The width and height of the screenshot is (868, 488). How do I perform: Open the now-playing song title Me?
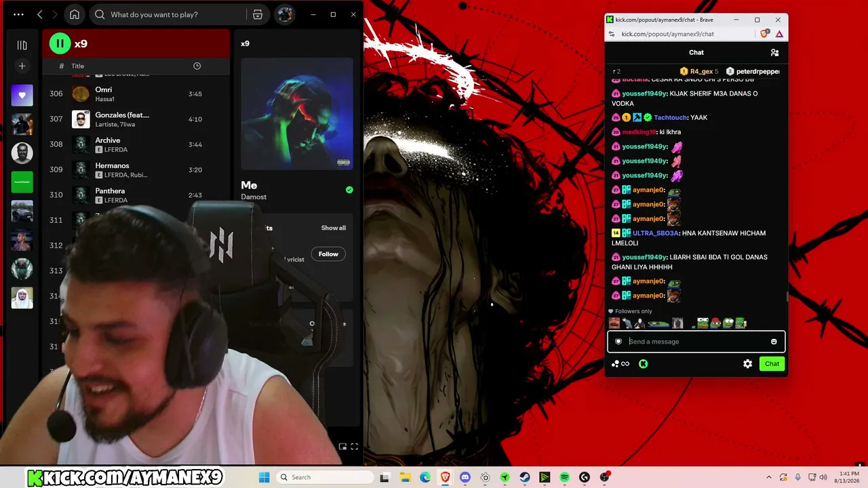(x=249, y=185)
